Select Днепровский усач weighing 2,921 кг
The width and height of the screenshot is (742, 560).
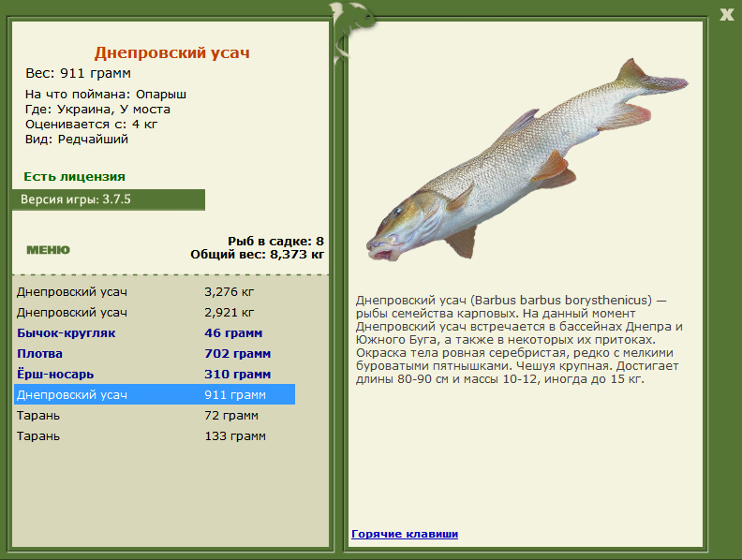point(155,313)
